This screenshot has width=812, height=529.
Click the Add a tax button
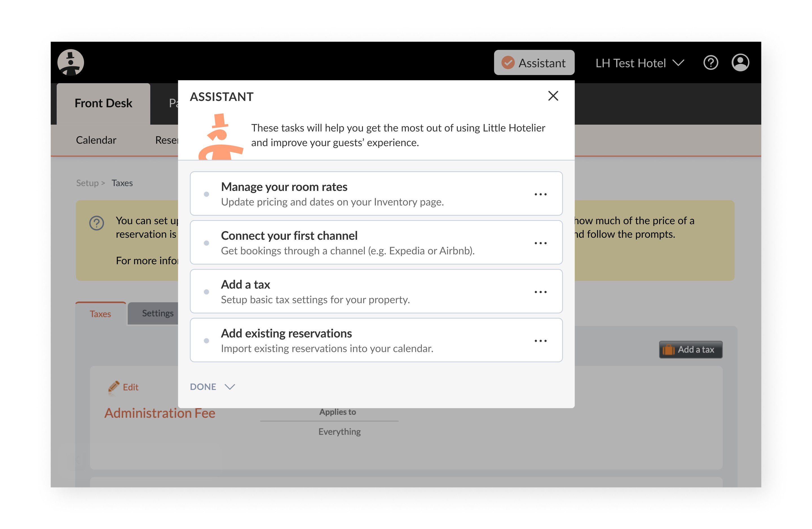coord(690,349)
